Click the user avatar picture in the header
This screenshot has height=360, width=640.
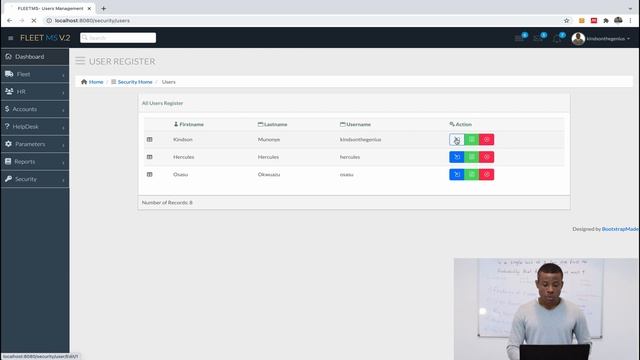click(578, 39)
